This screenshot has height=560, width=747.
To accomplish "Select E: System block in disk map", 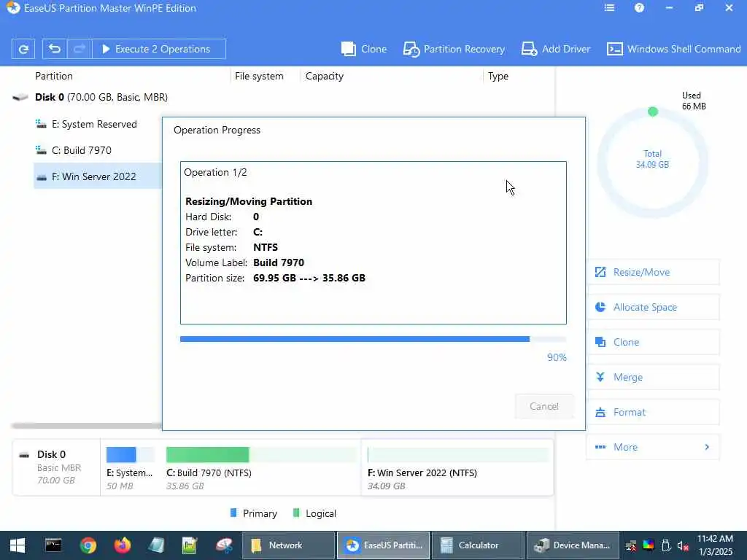I will 130,467.
